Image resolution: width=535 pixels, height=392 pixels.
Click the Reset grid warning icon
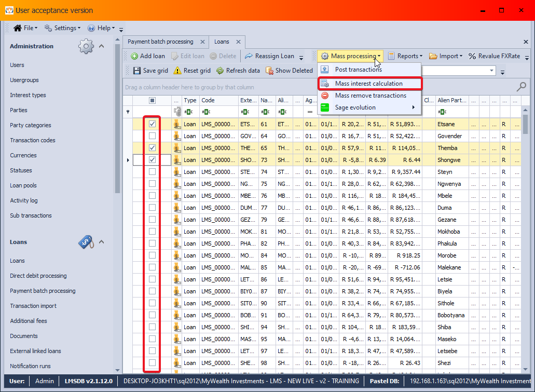(177, 71)
